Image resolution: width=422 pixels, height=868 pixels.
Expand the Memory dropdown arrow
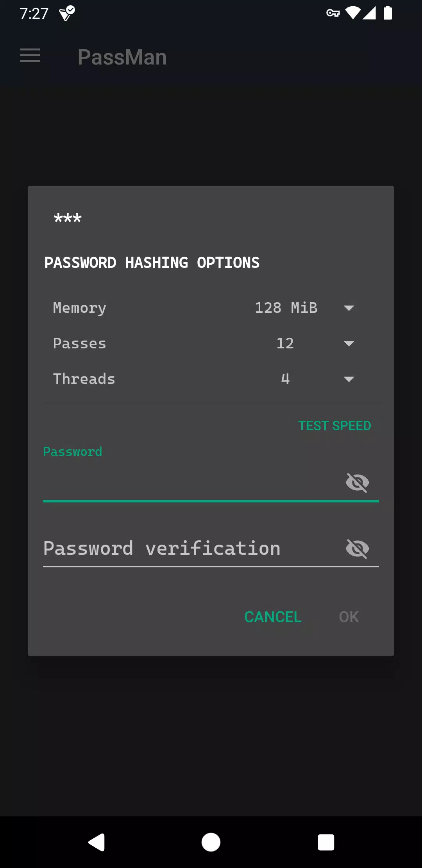pyautogui.click(x=349, y=308)
